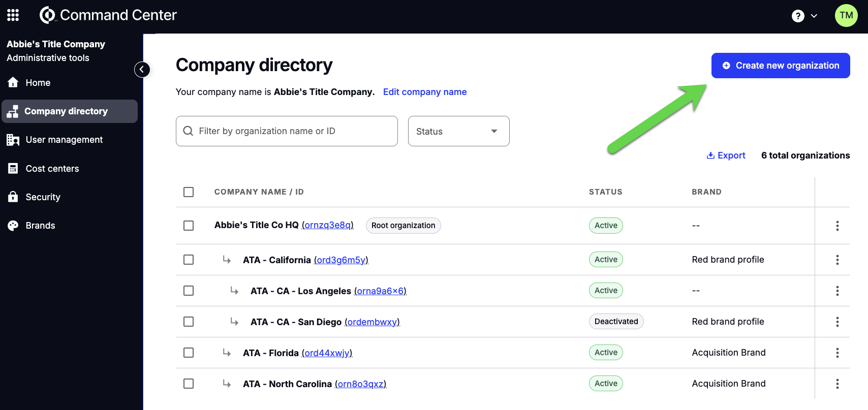Open actions menu for Abbie's Title Co HQ
Image resolution: width=868 pixels, height=410 pixels.
click(837, 226)
